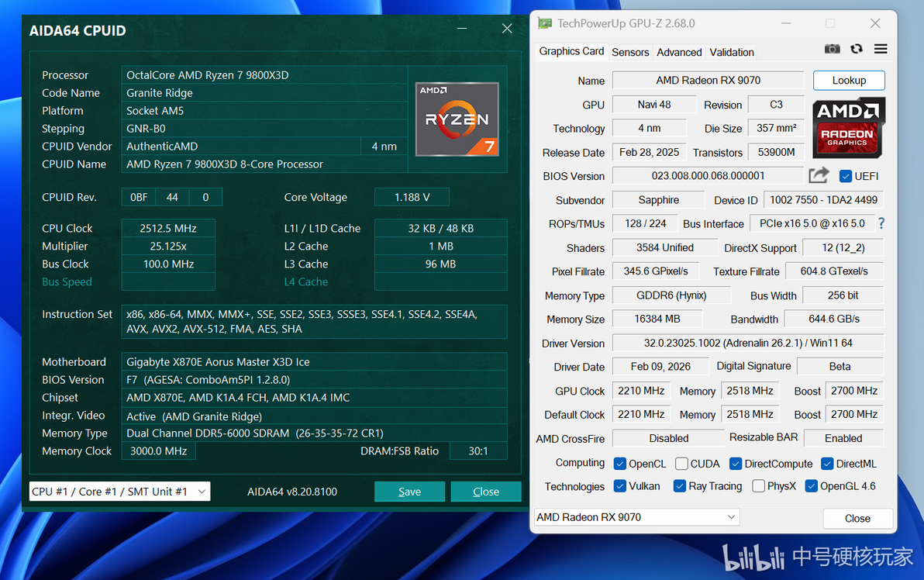Click the BIOS share/export arrow icon
924x580 pixels.
click(819, 175)
